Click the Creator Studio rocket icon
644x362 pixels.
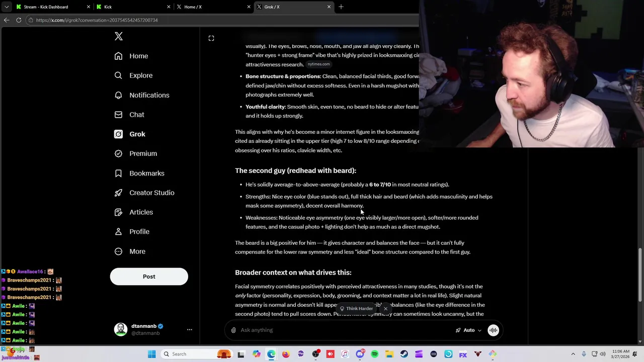[x=118, y=193]
